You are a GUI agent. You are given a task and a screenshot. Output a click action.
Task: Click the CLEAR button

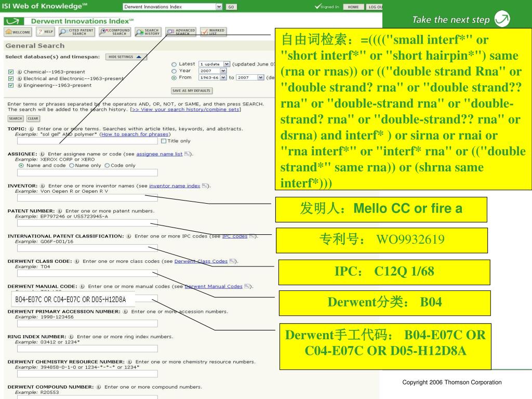33,118
